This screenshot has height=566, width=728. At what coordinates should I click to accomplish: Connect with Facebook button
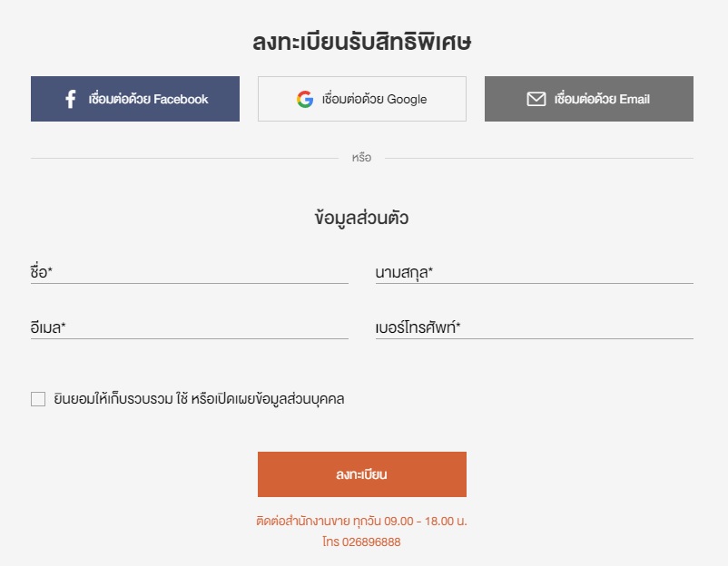[x=135, y=99]
